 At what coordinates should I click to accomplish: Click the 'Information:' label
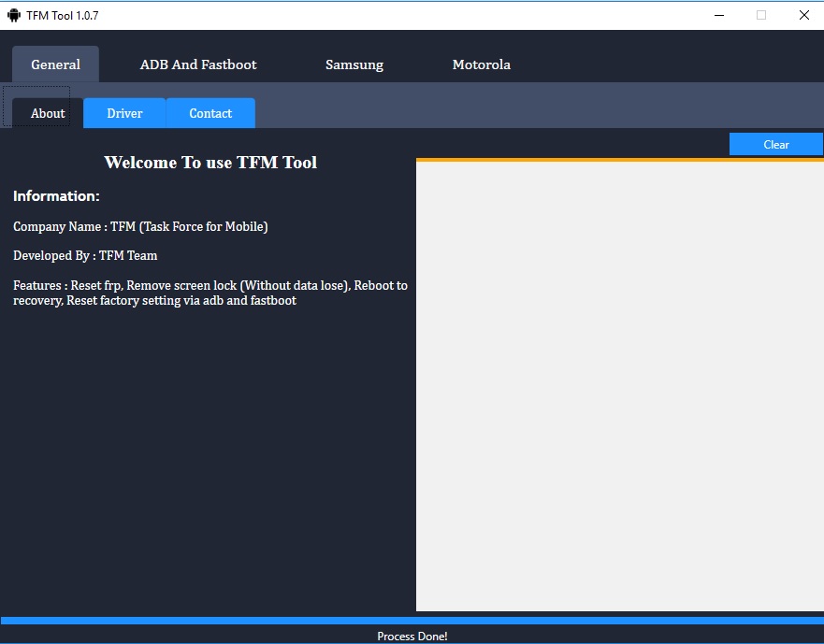pos(56,196)
